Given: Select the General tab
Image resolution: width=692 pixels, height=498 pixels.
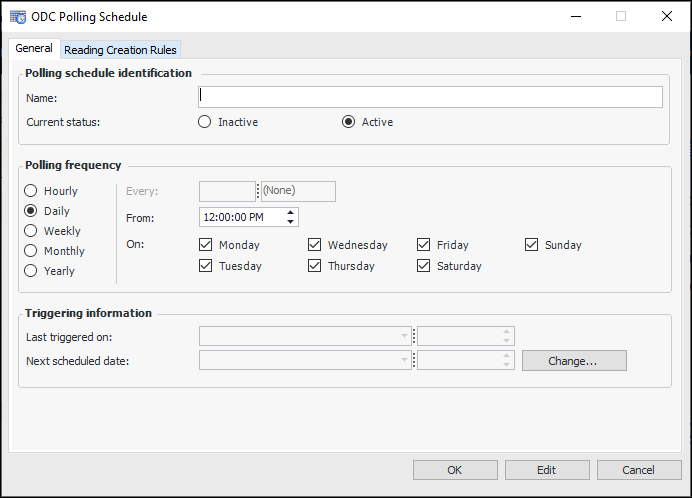Looking at the screenshot, I should pos(34,49).
